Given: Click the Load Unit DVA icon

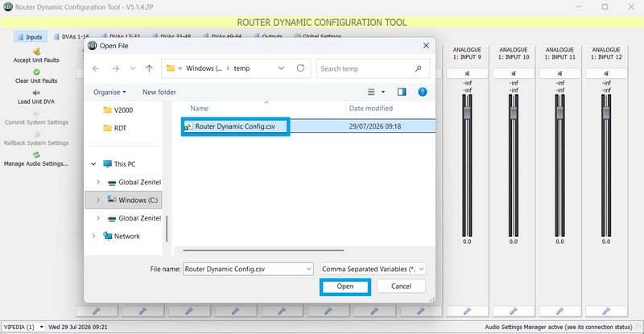Looking at the screenshot, I should [x=36, y=93].
